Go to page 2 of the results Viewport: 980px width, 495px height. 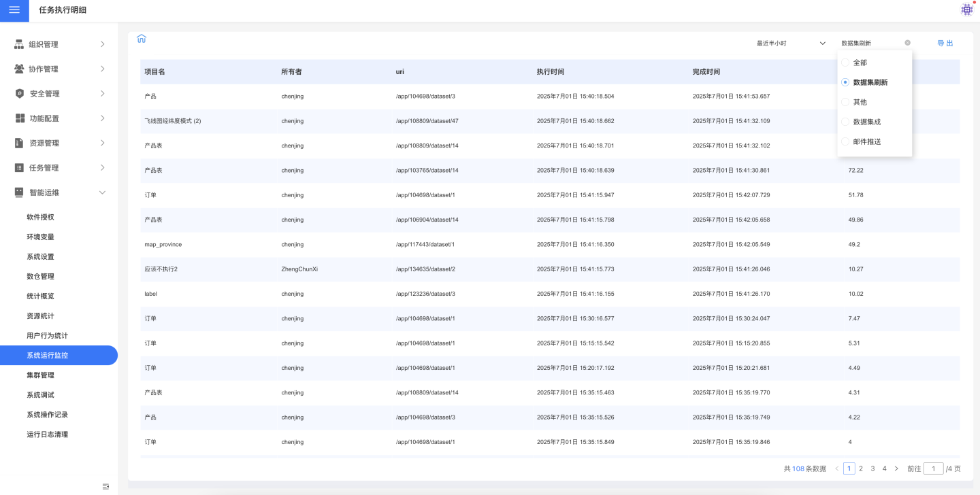click(861, 468)
